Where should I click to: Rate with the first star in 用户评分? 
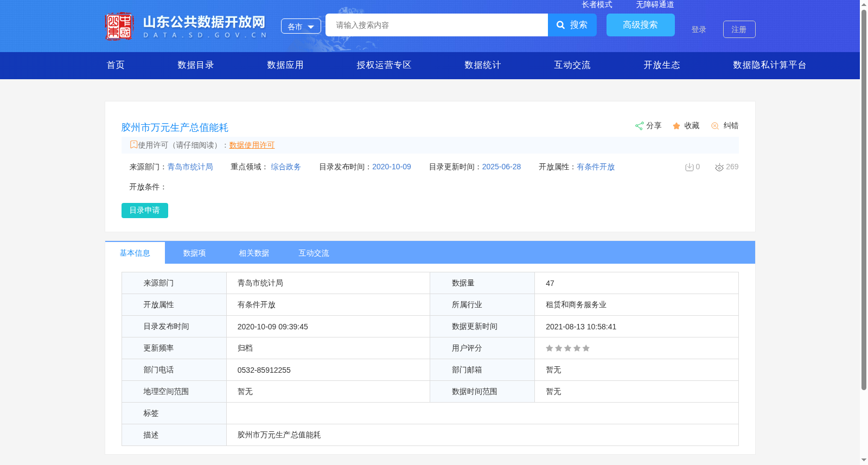pyautogui.click(x=550, y=348)
